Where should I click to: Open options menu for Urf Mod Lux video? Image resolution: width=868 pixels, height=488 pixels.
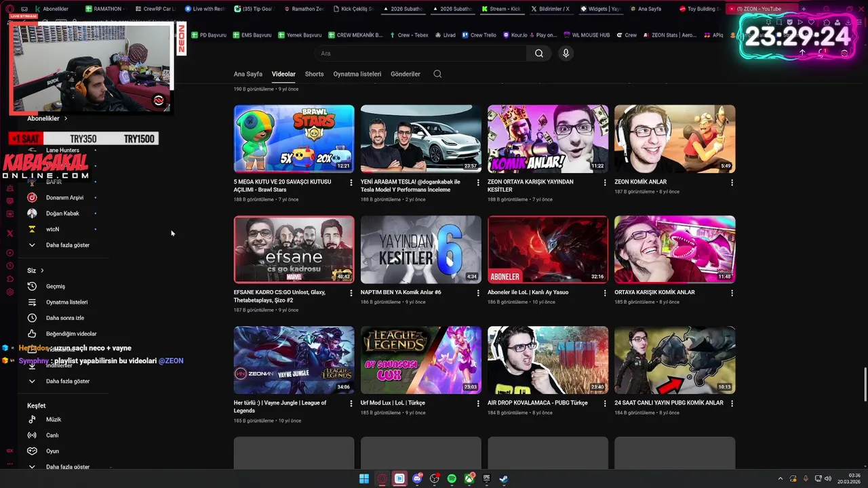(478, 403)
